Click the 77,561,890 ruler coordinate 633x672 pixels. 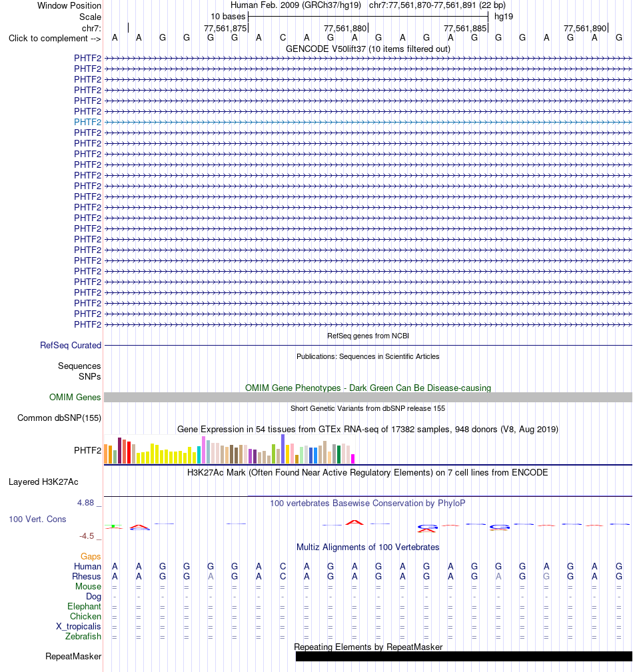pos(585,28)
